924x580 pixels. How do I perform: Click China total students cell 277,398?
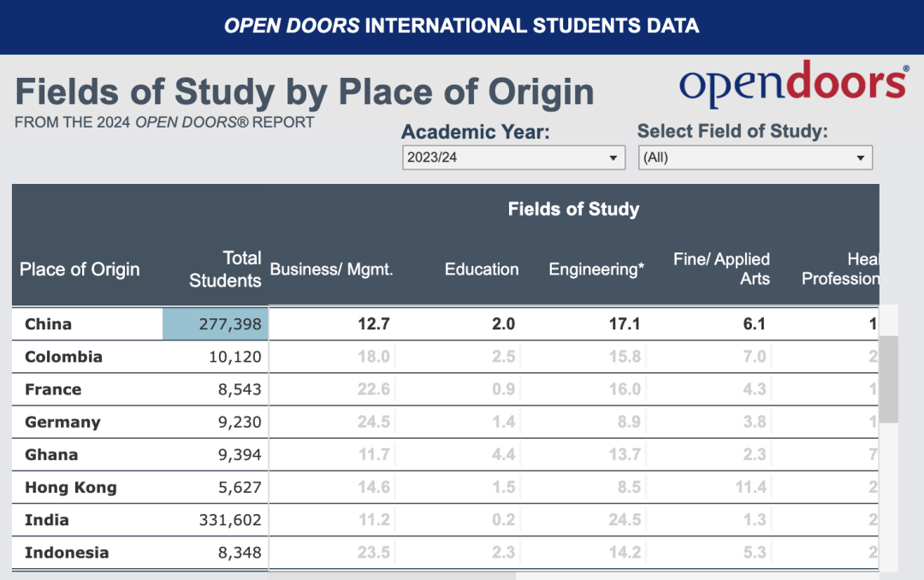tap(215, 323)
